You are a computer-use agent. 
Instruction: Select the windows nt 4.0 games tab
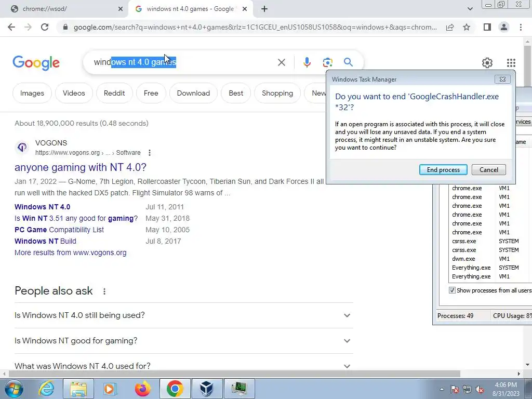190,9
